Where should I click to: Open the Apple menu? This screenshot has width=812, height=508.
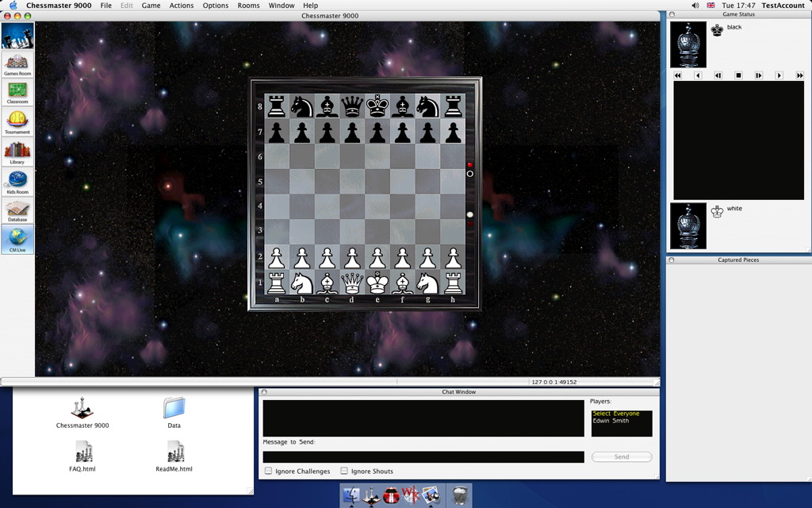pos(13,6)
